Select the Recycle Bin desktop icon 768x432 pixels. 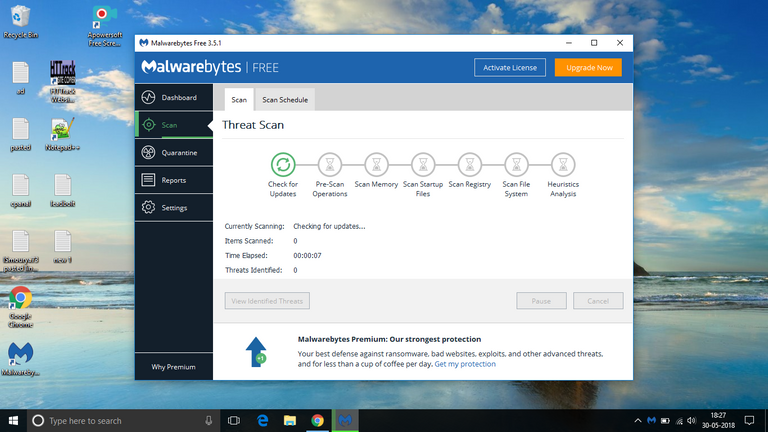click(x=20, y=22)
